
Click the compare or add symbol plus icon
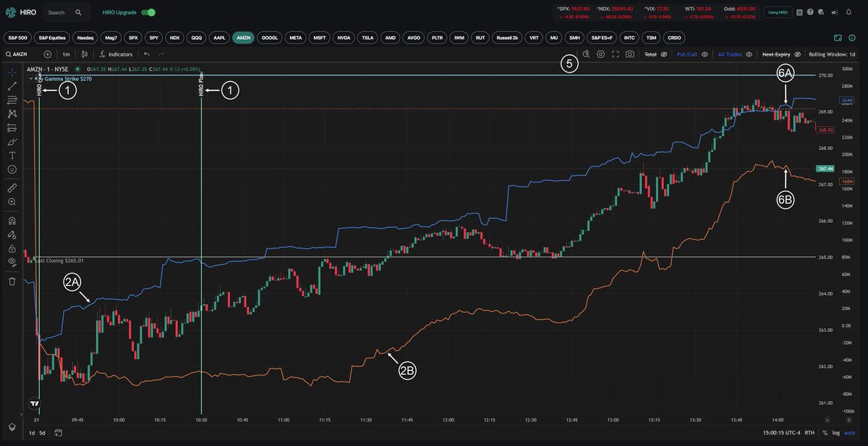(x=48, y=54)
